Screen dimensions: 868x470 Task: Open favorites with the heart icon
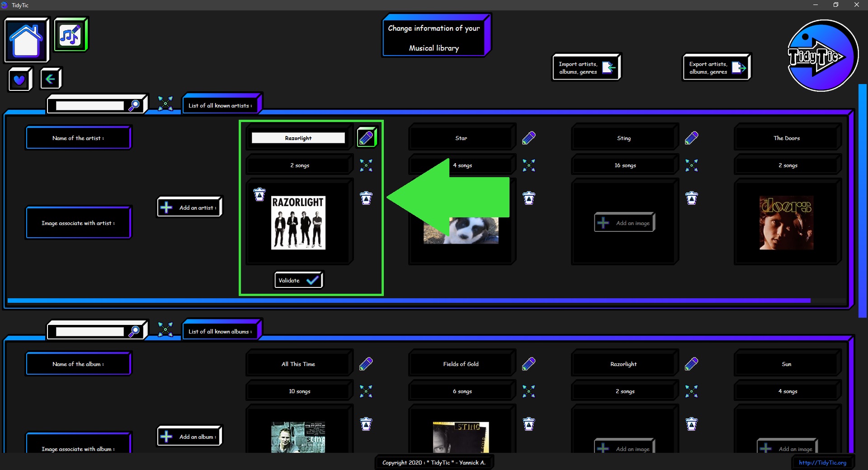point(20,80)
